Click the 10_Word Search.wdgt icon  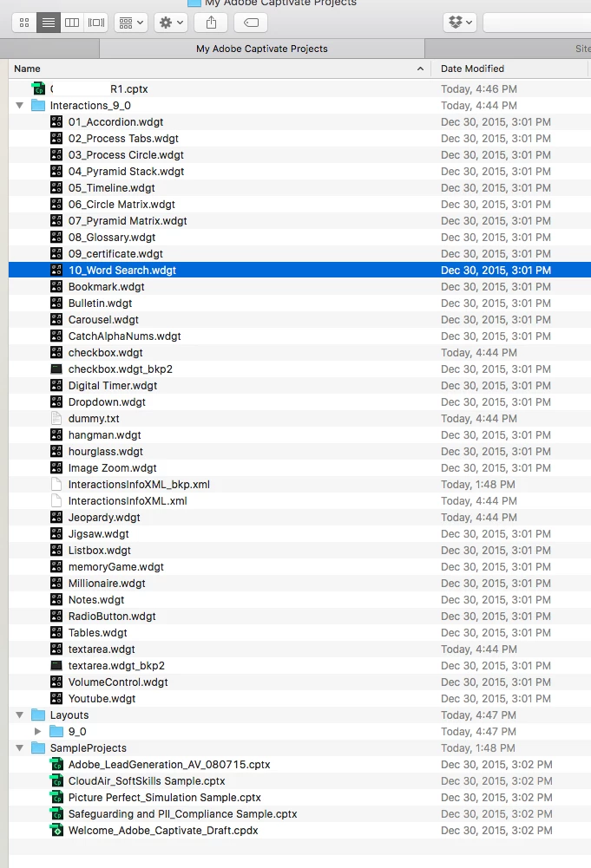coord(56,271)
